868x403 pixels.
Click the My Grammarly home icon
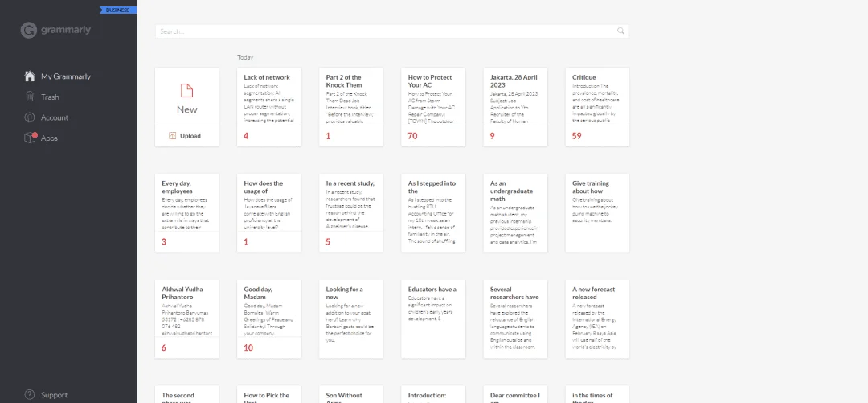click(30, 76)
